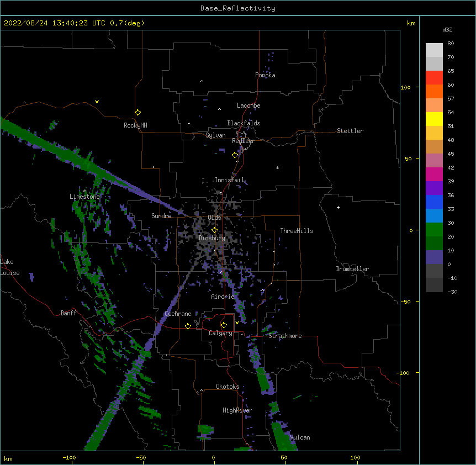
Task: Click the 100 km right axis label
Action: [405, 87]
